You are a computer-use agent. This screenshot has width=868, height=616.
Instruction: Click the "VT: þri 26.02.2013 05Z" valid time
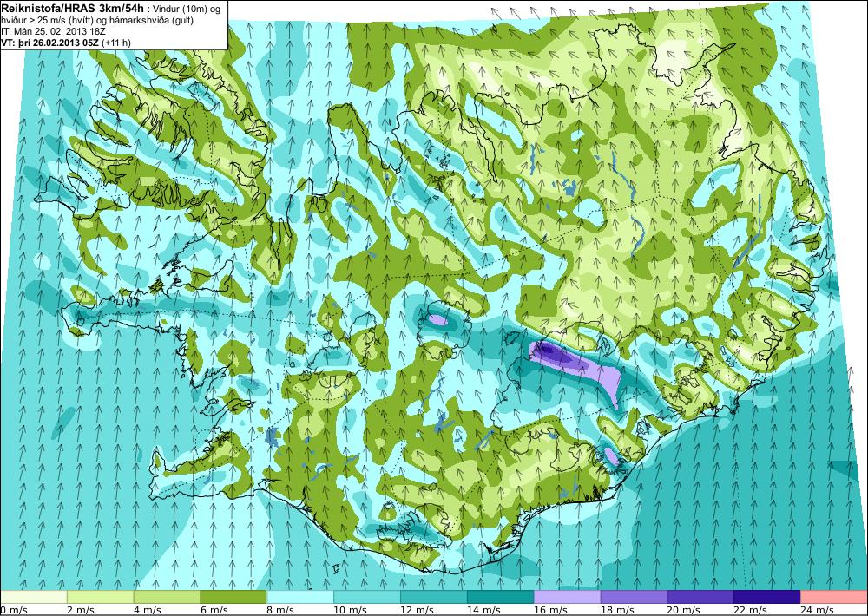[50, 43]
